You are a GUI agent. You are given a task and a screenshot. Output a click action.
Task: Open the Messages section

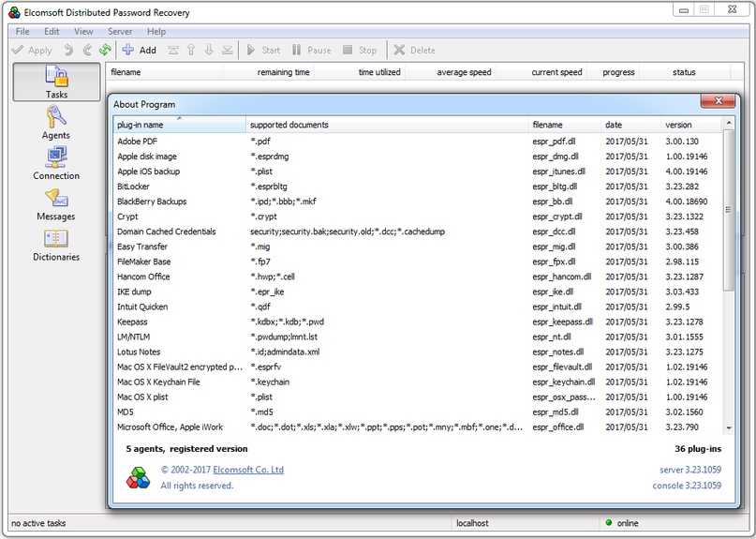(x=56, y=203)
